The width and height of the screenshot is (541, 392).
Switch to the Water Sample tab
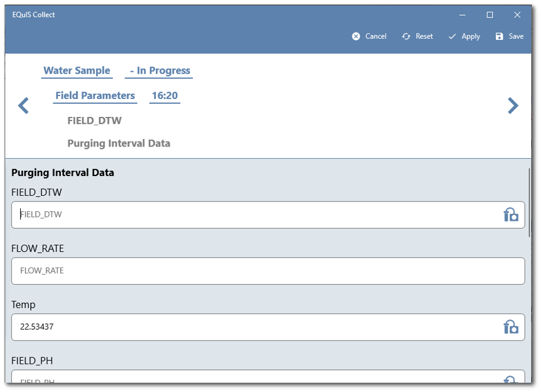(76, 70)
